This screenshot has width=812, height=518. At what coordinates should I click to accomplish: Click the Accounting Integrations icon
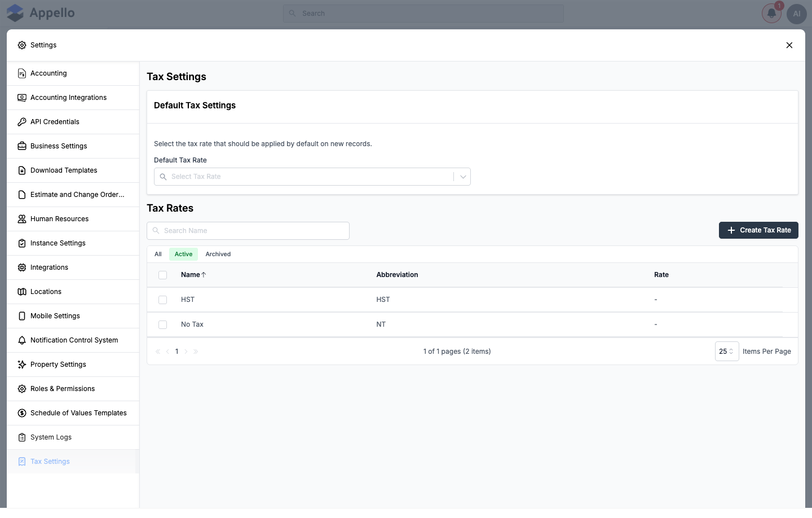coord(22,98)
